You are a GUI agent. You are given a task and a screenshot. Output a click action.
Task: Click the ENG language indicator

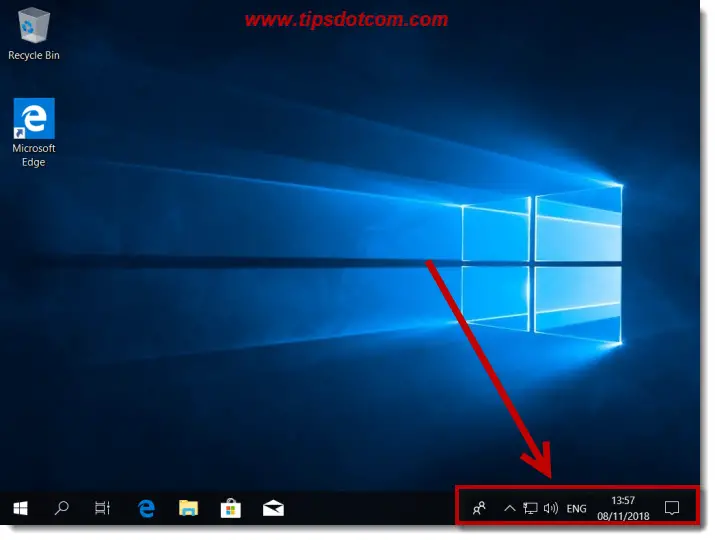coord(576,509)
